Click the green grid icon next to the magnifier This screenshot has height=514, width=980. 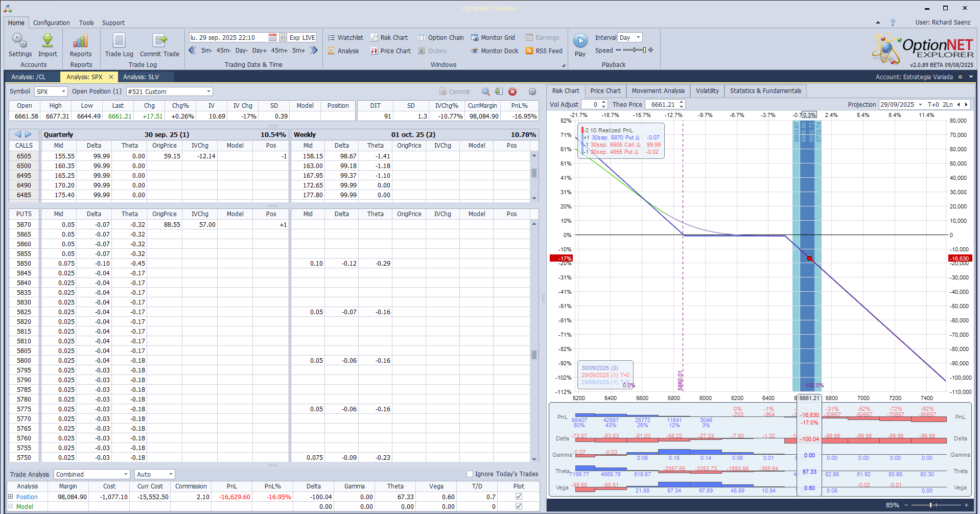click(499, 91)
